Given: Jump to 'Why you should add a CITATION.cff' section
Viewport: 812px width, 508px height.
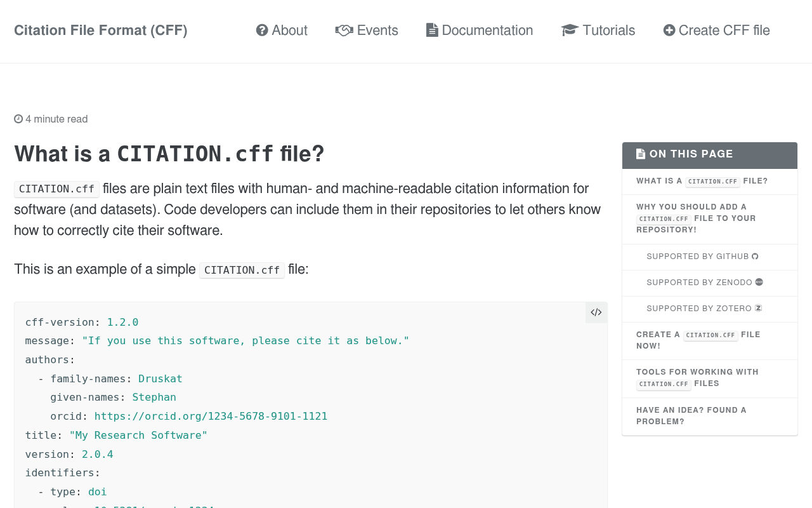Looking at the screenshot, I should click(x=709, y=218).
